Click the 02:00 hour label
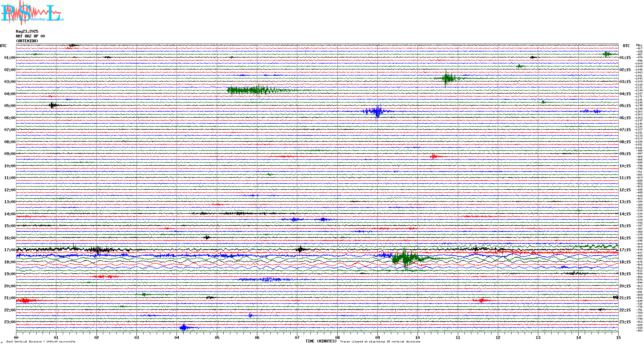Screen dimensions: 644x346 coord(10,70)
